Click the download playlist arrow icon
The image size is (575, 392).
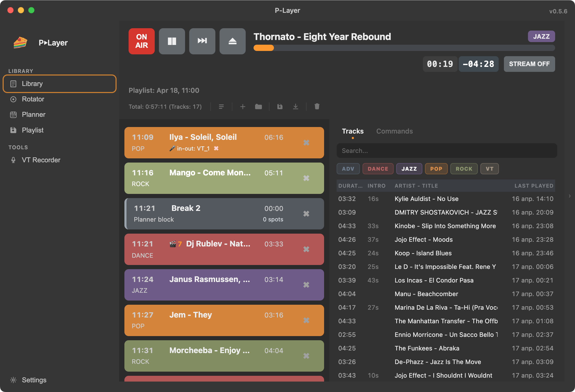coord(295,107)
